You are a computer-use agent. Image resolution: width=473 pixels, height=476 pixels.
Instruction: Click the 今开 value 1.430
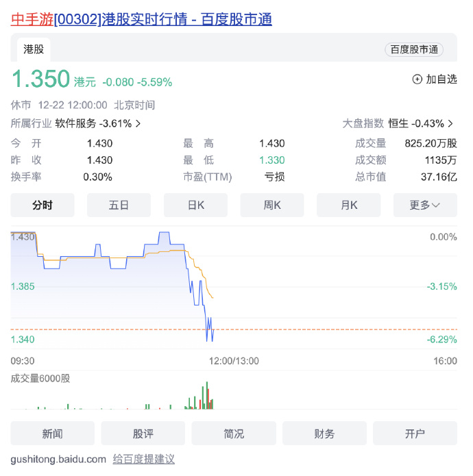[x=99, y=143]
